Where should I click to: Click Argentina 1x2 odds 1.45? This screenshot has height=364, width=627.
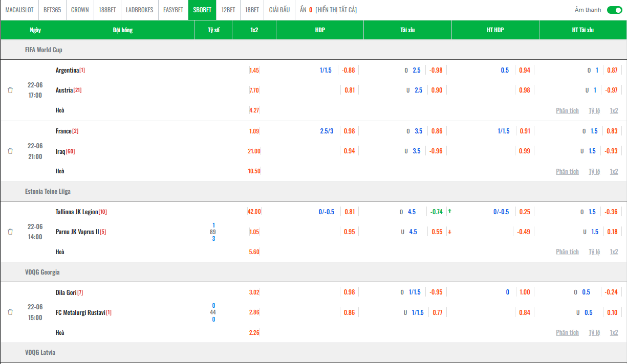(x=254, y=70)
